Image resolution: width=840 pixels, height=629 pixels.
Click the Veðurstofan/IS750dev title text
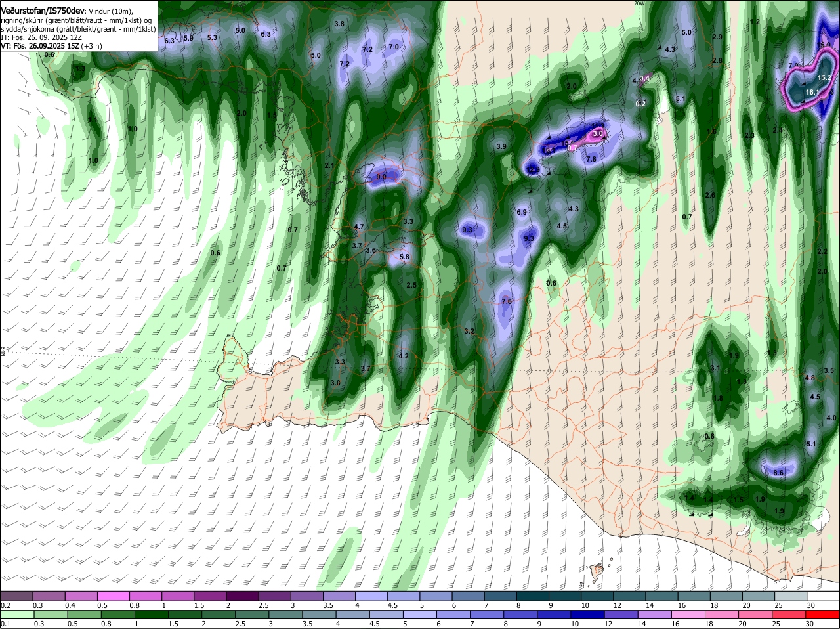[x=43, y=11]
